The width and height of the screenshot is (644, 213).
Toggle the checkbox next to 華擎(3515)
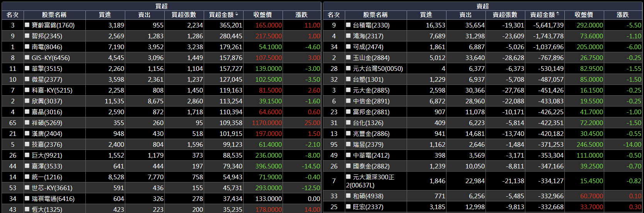[x=27, y=68]
